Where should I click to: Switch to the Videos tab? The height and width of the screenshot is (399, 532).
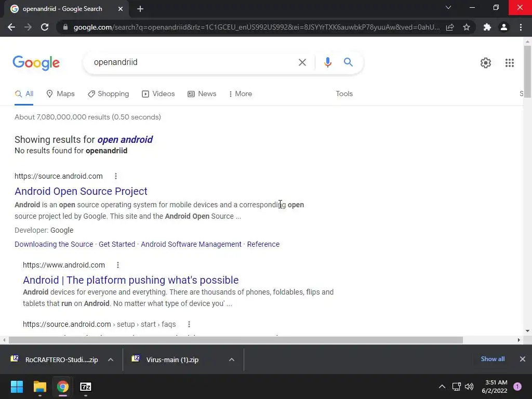pos(158,94)
